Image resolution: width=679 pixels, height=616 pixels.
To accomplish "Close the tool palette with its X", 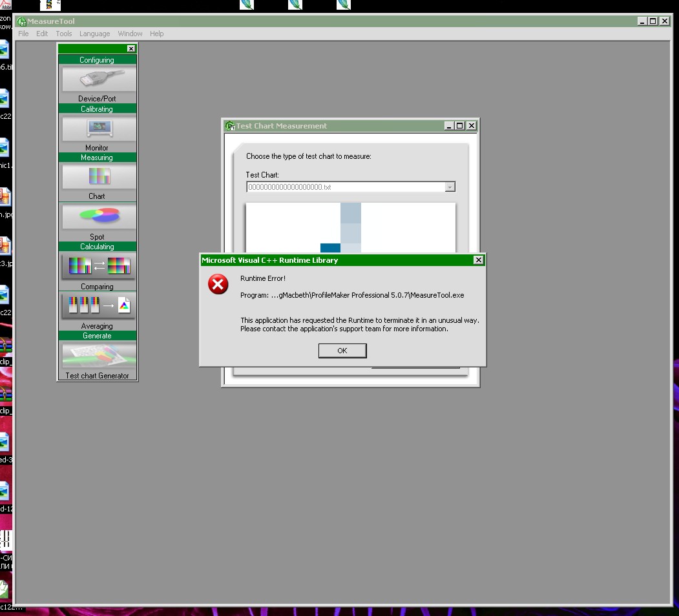I will [131, 48].
